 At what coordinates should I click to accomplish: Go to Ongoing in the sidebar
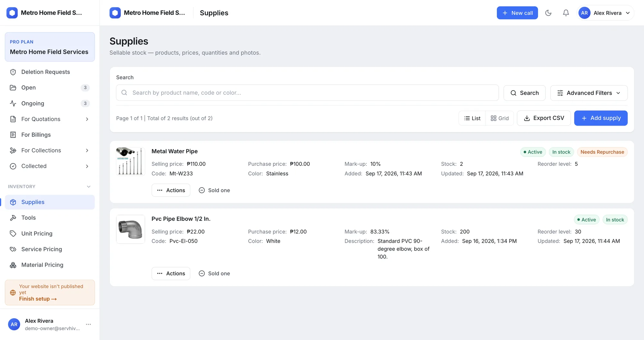pyautogui.click(x=50, y=103)
